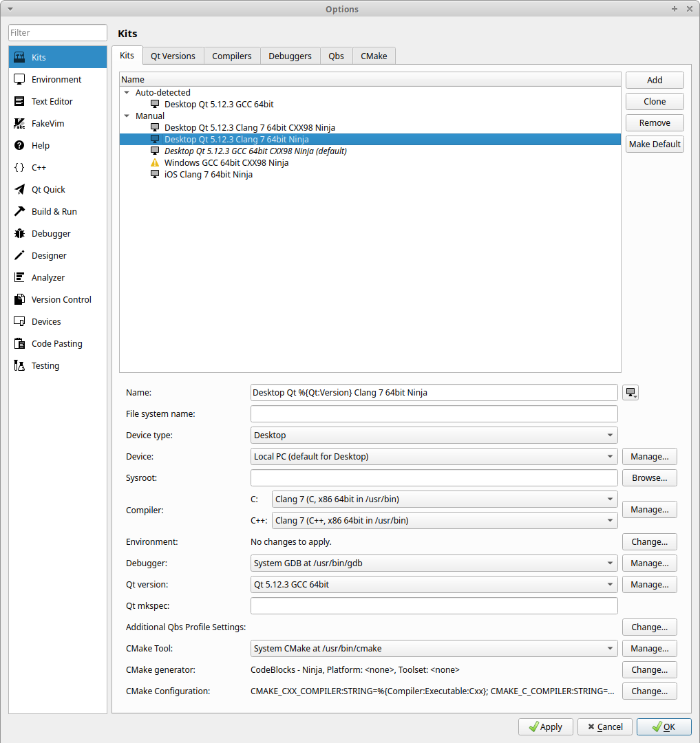Open the Designer pencil icon
Viewport: 700px width, 743px height.
[x=19, y=256]
